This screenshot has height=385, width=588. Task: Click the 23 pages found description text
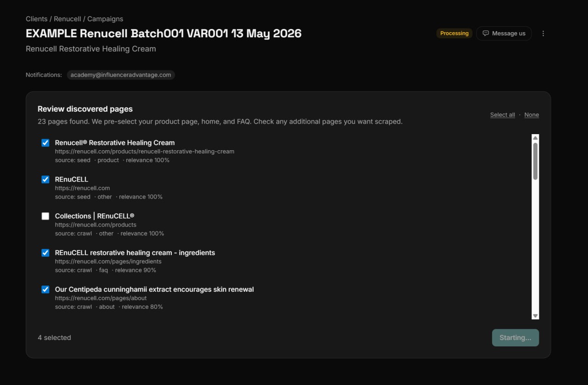[220, 122]
